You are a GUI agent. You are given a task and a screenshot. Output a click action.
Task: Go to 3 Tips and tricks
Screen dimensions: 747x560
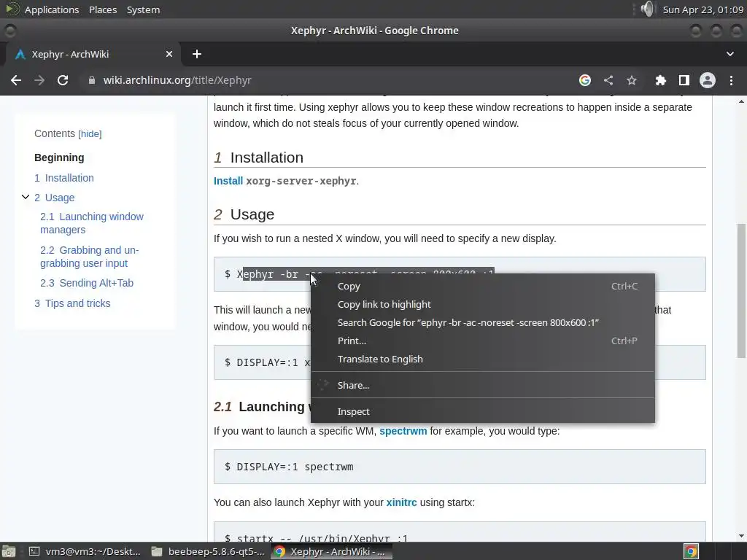(x=72, y=303)
